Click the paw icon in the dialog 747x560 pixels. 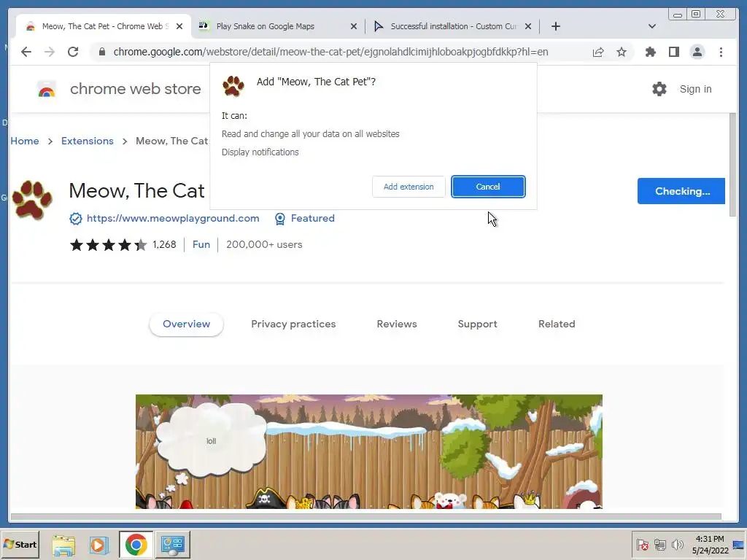233,86
